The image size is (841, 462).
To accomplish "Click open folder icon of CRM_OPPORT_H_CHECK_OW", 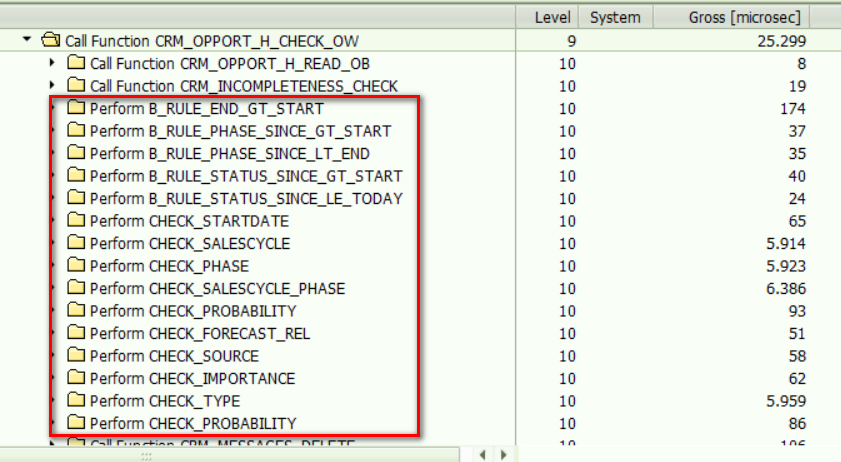I will point(51,40).
